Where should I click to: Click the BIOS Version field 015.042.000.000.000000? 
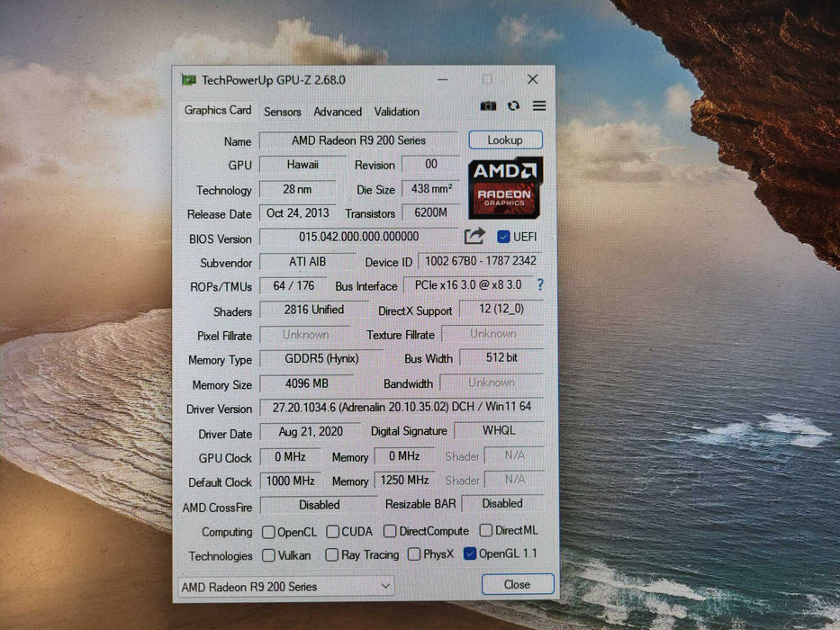[358, 236]
